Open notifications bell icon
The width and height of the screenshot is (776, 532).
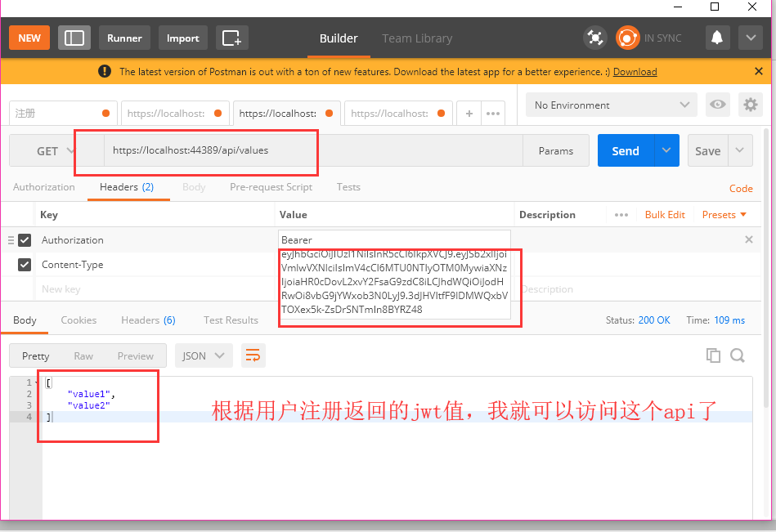tap(716, 38)
